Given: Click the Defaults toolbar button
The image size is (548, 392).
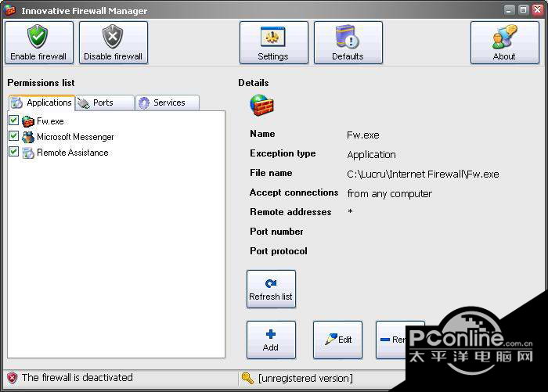Looking at the screenshot, I should [348, 42].
